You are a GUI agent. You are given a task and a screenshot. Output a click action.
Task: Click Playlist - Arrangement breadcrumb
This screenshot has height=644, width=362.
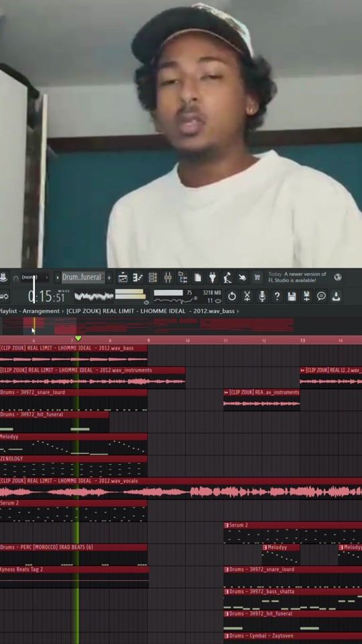tap(29, 311)
